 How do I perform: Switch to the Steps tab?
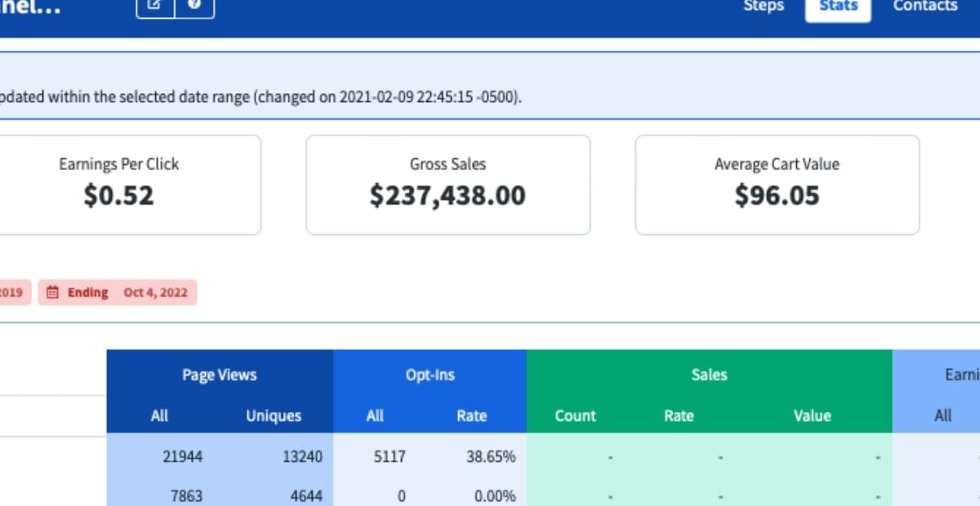(x=764, y=6)
